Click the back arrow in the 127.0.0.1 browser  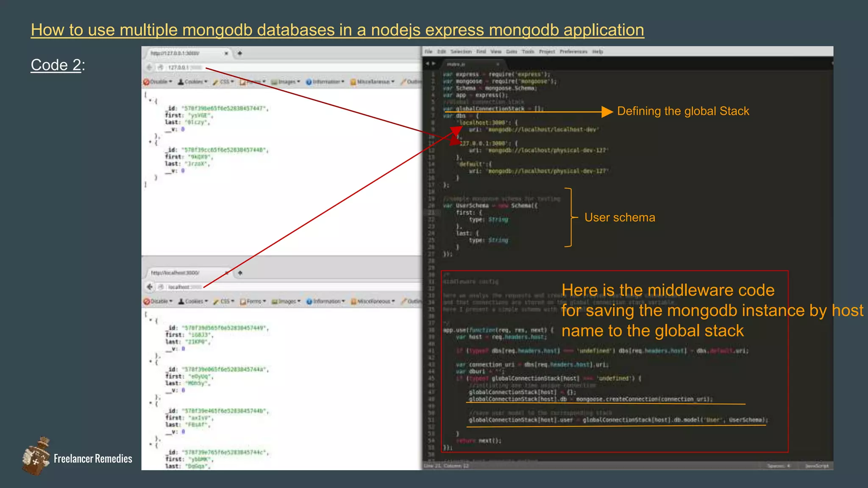149,67
